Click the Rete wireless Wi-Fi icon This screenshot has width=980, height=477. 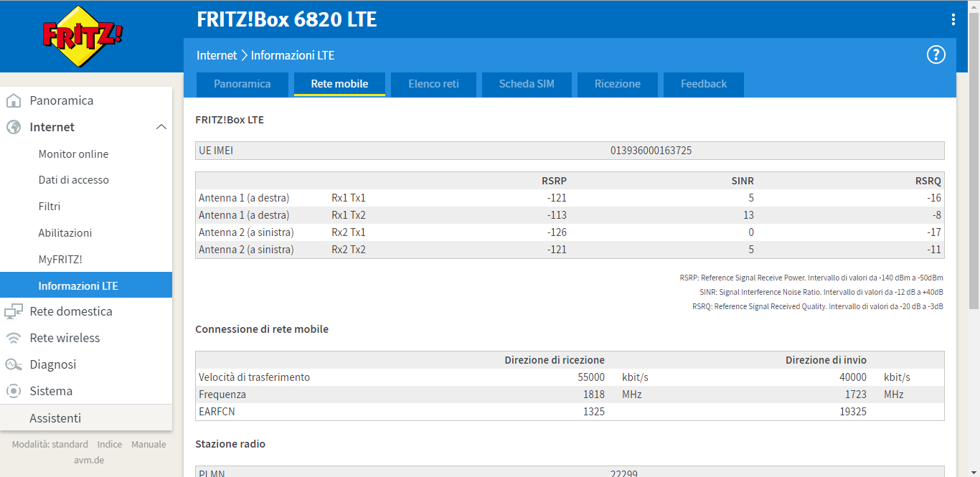point(13,338)
